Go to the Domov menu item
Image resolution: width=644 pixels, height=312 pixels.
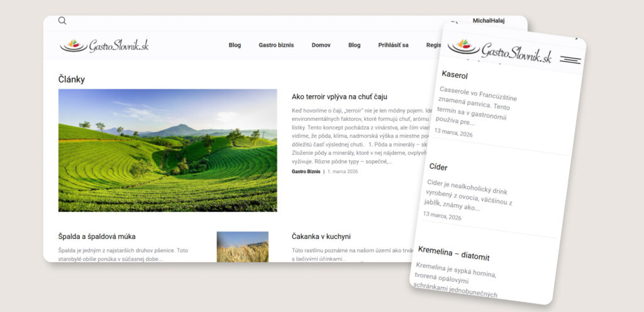click(x=321, y=45)
